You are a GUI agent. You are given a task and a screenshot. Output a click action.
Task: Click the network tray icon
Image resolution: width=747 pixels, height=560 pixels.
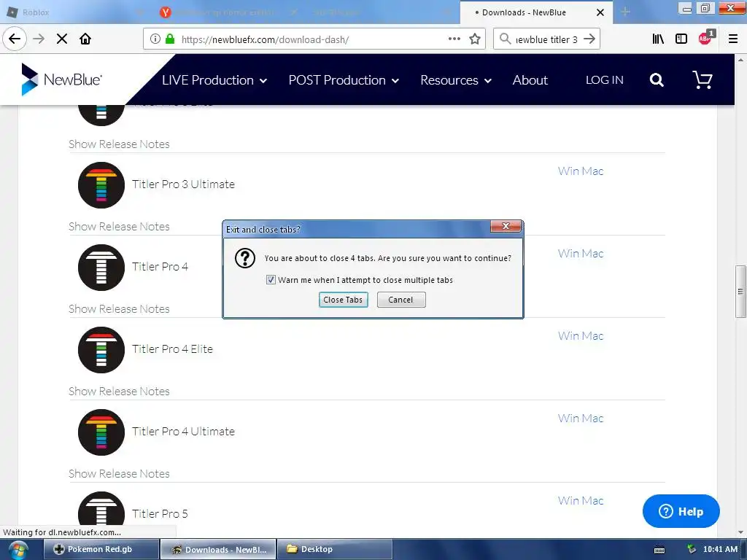692,550
